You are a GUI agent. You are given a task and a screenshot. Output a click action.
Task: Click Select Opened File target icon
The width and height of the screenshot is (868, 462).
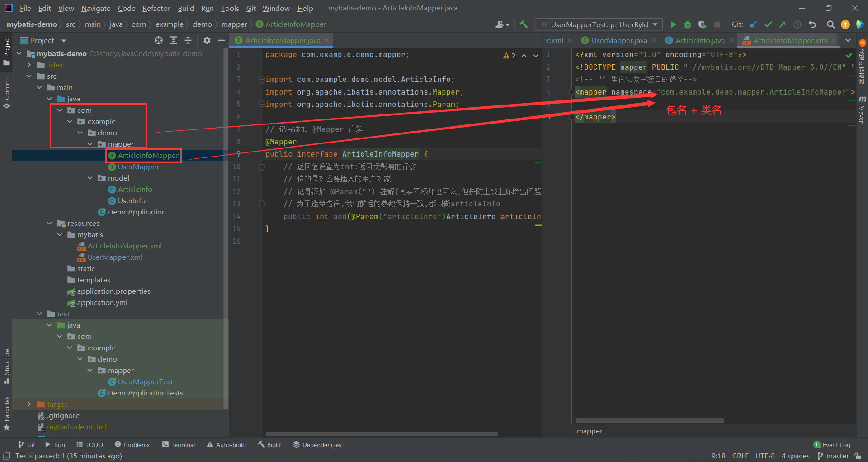[x=159, y=40]
